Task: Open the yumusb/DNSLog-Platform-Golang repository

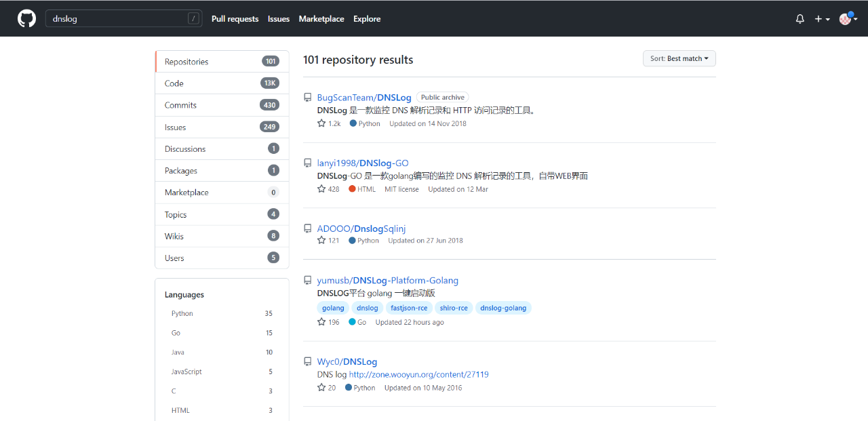Action: coord(388,281)
